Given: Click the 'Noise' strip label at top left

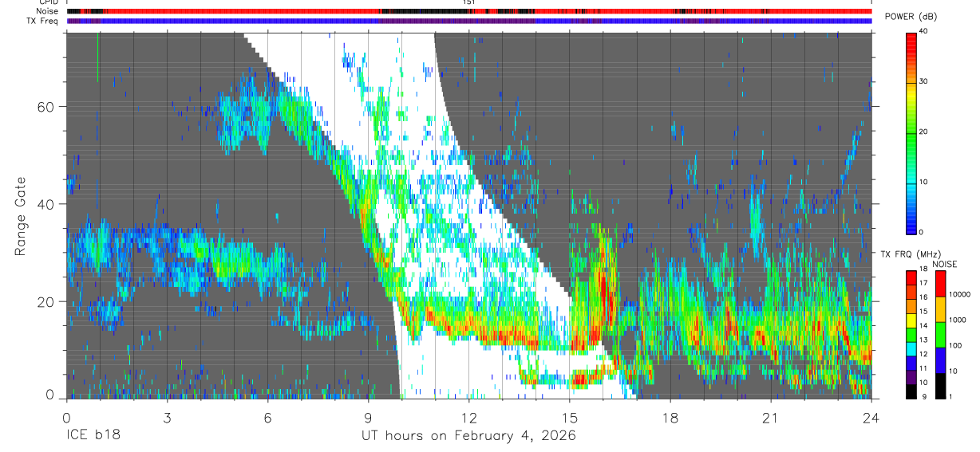Looking at the screenshot, I should click(x=49, y=11).
